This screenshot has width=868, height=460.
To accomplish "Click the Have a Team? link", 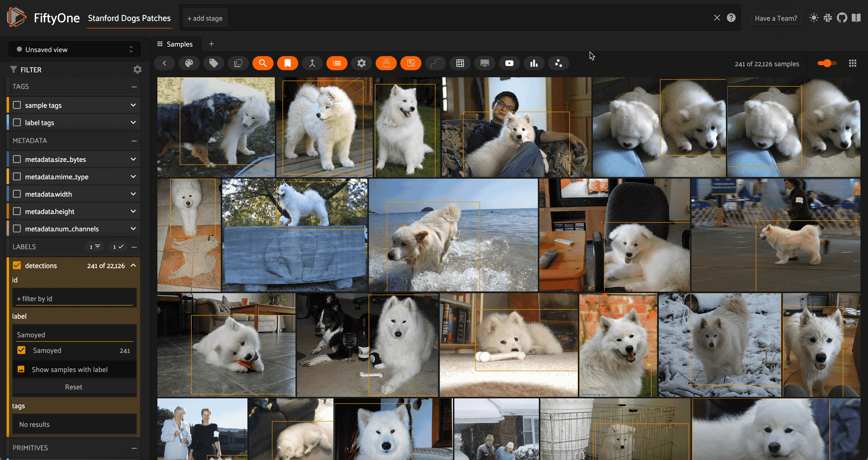I will coord(776,18).
